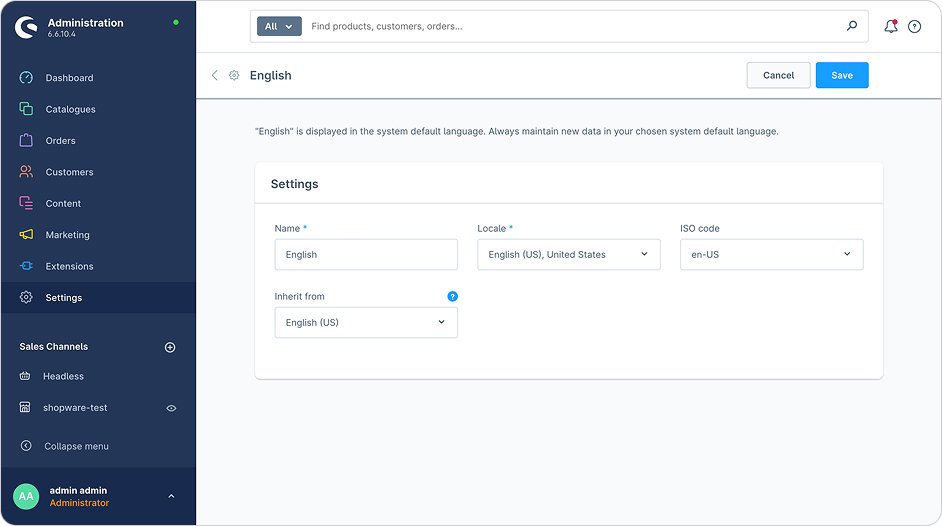Click the Inherit from help tooltip icon
The height and width of the screenshot is (526, 942).
[452, 296]
